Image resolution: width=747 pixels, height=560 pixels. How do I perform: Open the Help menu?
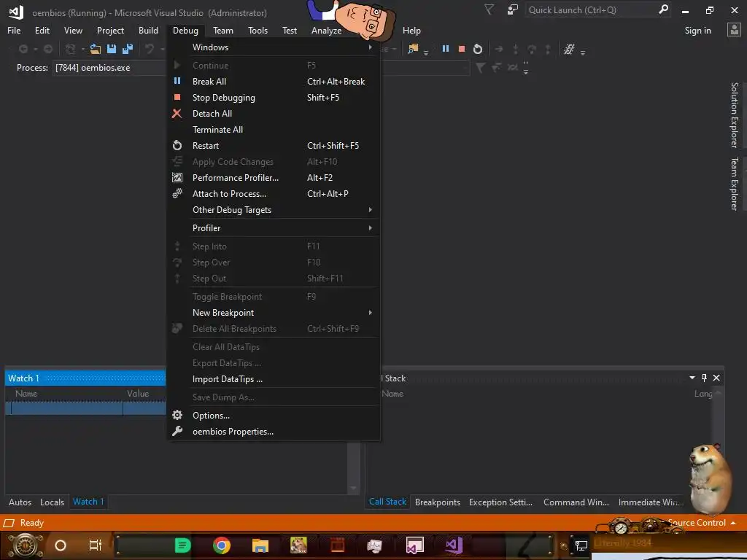[411, 31]
